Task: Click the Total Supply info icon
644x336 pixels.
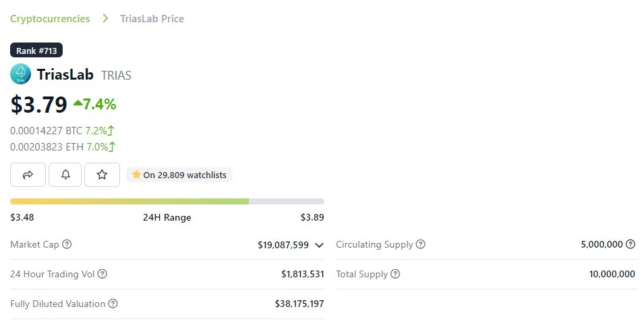Action: (395, 274)
